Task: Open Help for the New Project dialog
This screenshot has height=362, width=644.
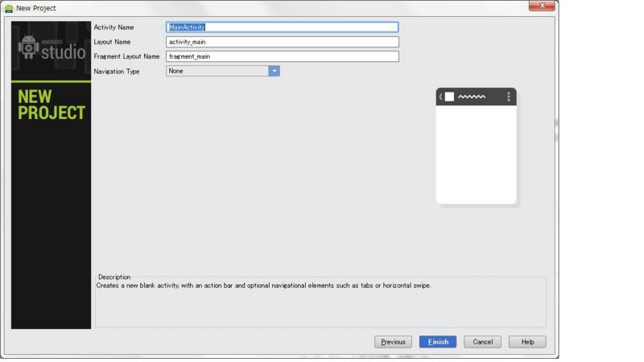Action: pyautogui.click(x=527, y=342)
